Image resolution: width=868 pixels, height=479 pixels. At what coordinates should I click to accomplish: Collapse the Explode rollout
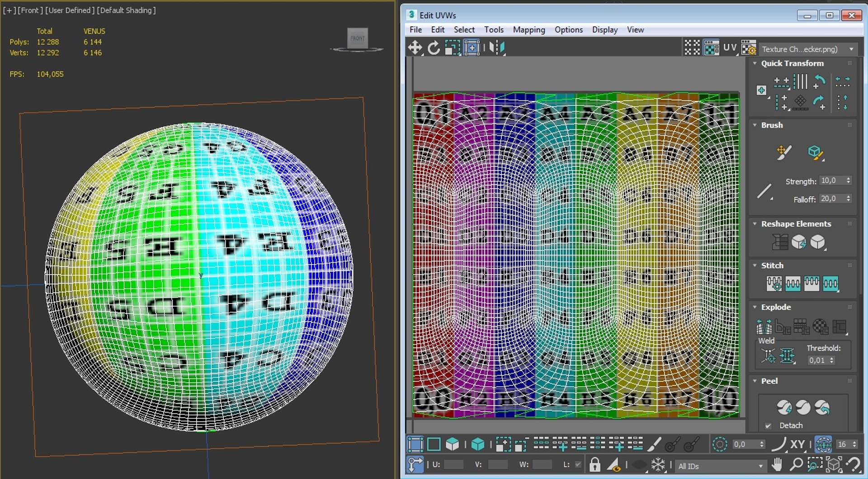coord(755,307)
